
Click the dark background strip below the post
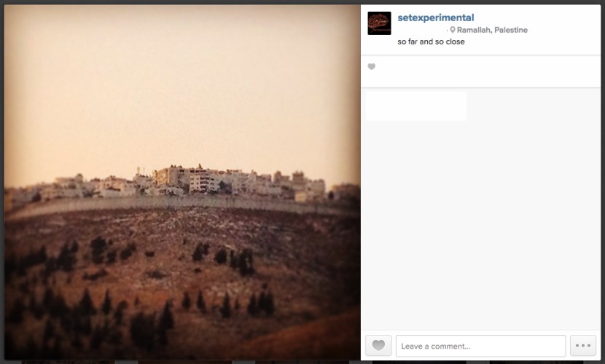(302, 362)
